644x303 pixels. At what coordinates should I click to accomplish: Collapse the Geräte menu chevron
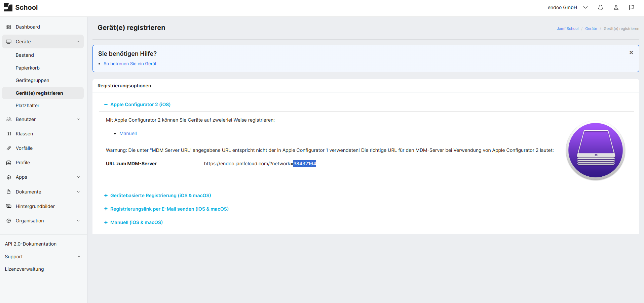[78, 42]
